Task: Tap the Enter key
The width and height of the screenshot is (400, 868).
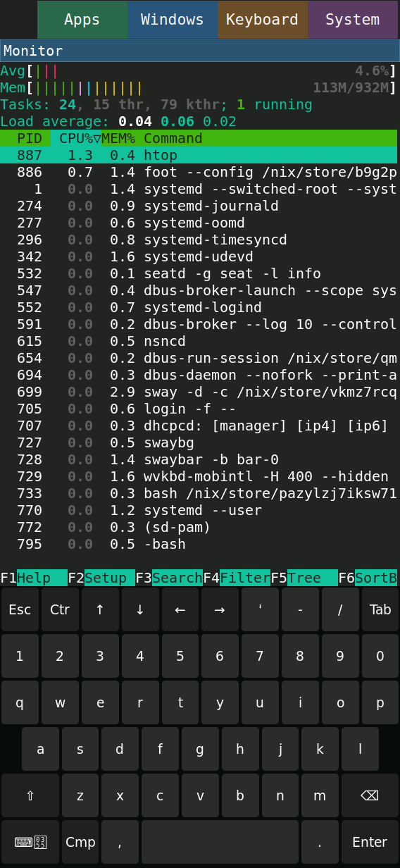Action: (x=370, y=842)
